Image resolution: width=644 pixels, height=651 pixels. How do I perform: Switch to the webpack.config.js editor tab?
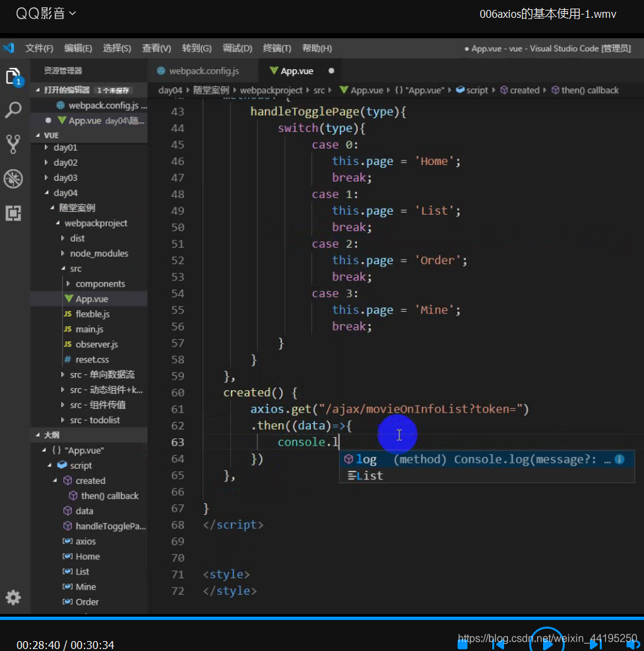click(x=203, y=71)
